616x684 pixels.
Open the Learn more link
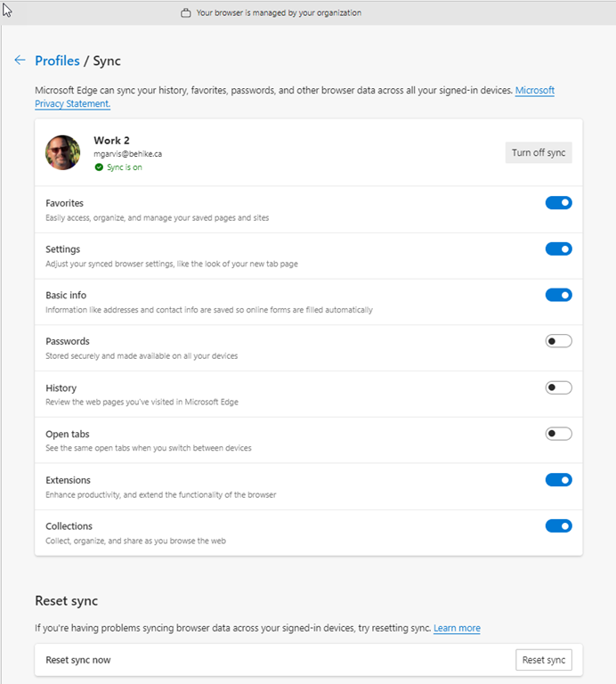point(457,628)
